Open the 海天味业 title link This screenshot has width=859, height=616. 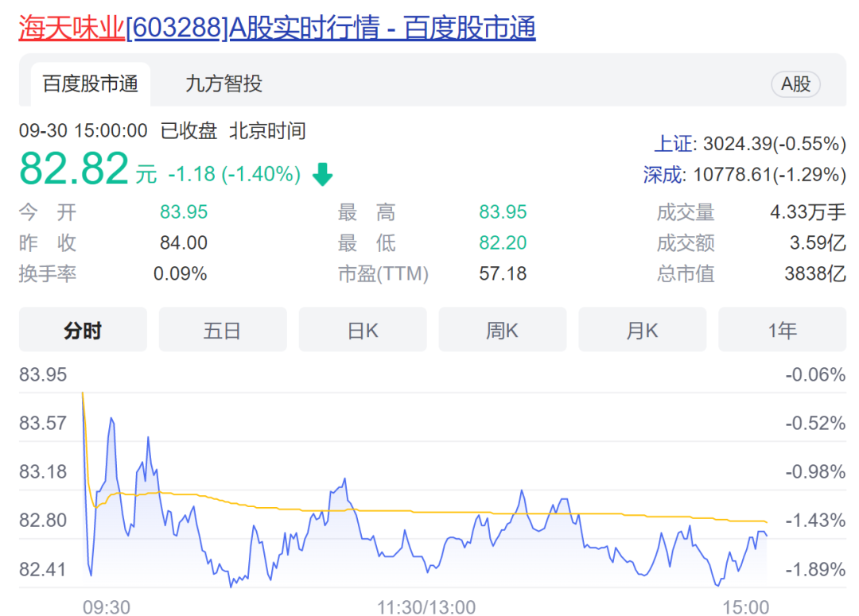(72, 28)
